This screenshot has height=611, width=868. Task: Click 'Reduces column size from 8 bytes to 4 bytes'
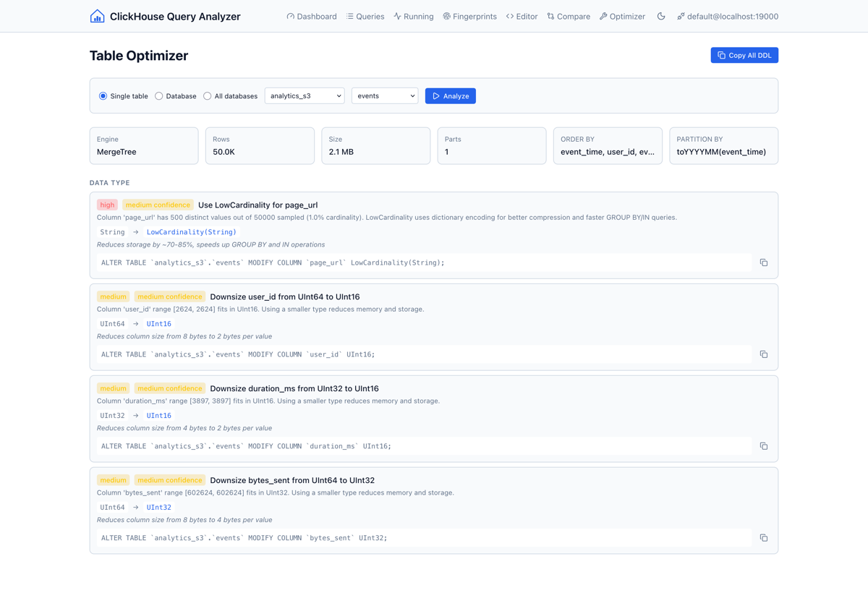point(184,520)
